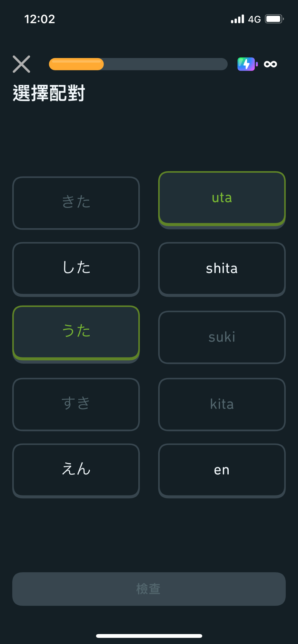
Task: Deselect the うた card
Action: [76, 332]
